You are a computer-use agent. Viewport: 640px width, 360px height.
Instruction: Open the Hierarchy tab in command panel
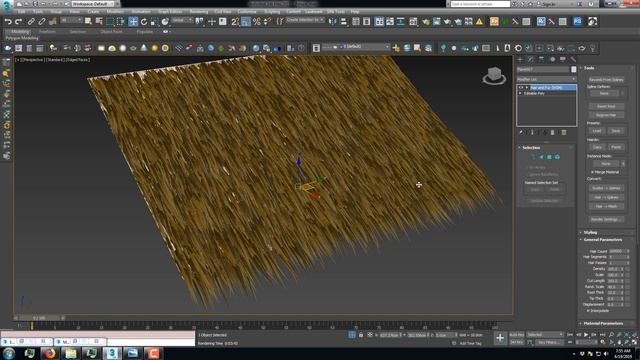[541, 60]
